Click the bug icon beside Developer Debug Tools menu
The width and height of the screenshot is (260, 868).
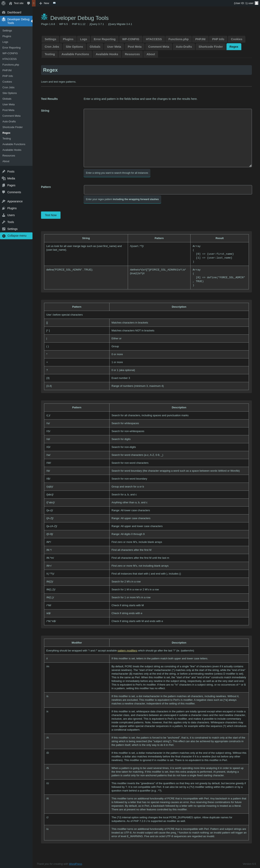tap(4, 19)
